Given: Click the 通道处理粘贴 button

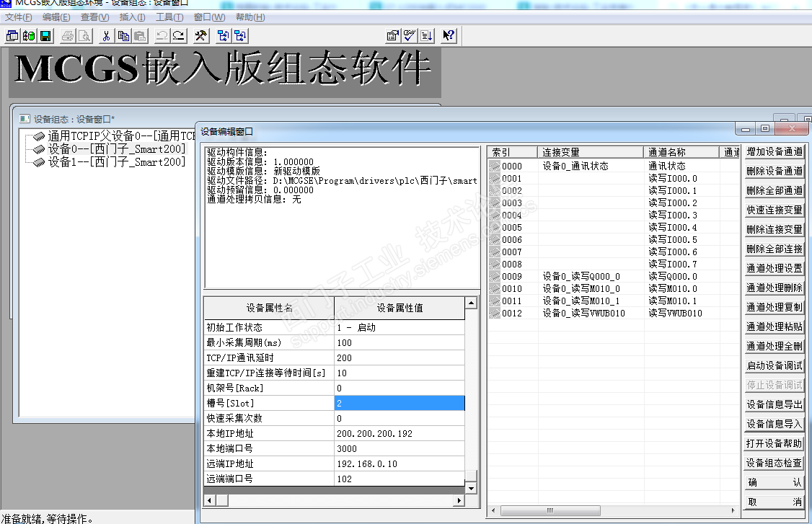Looking at the screenshot, I should coord(775,327).
